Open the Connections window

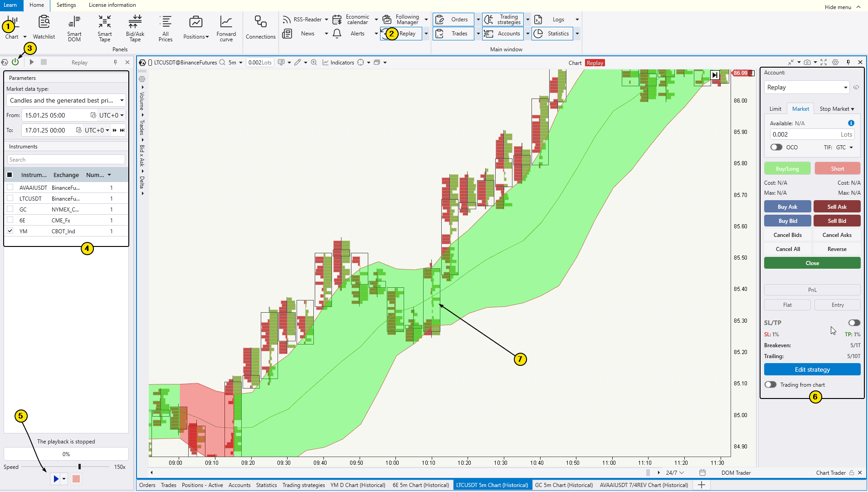[261, 28]
